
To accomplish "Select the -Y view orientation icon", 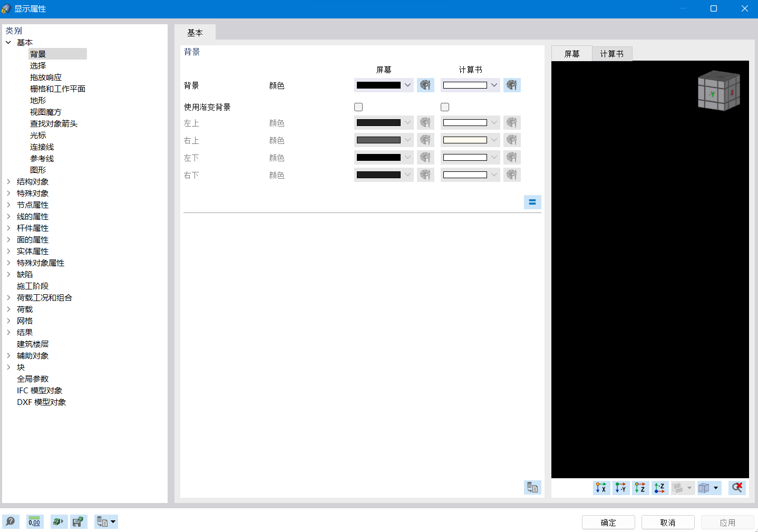I will point(621,488).
